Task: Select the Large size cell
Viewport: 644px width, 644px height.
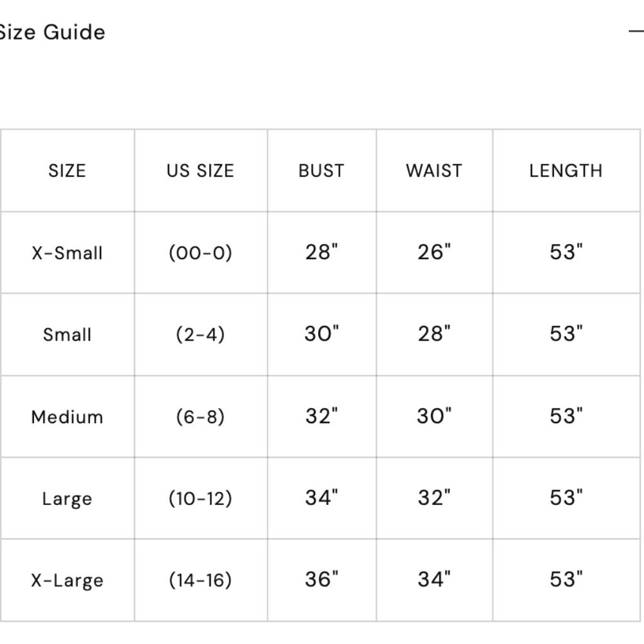Action: pyautogui.click(x=67, y=498)
